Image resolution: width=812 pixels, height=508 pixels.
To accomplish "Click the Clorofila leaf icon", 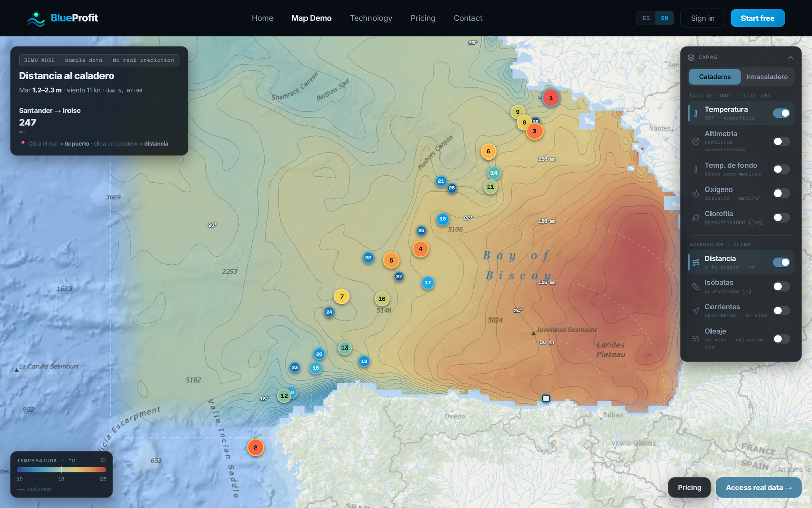I will [x=696, y=218].
